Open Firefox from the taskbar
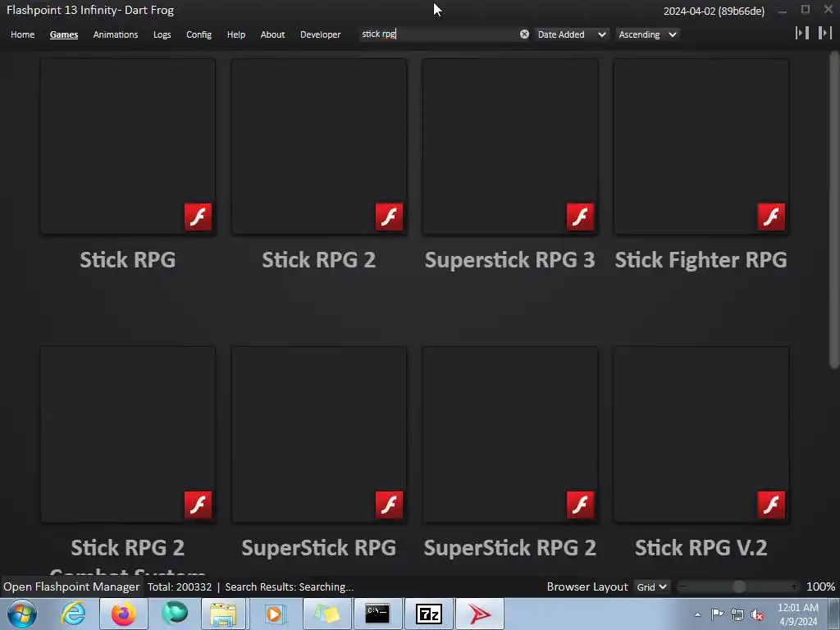Viewport: 840px width, 630px height. tap(123, 614)
